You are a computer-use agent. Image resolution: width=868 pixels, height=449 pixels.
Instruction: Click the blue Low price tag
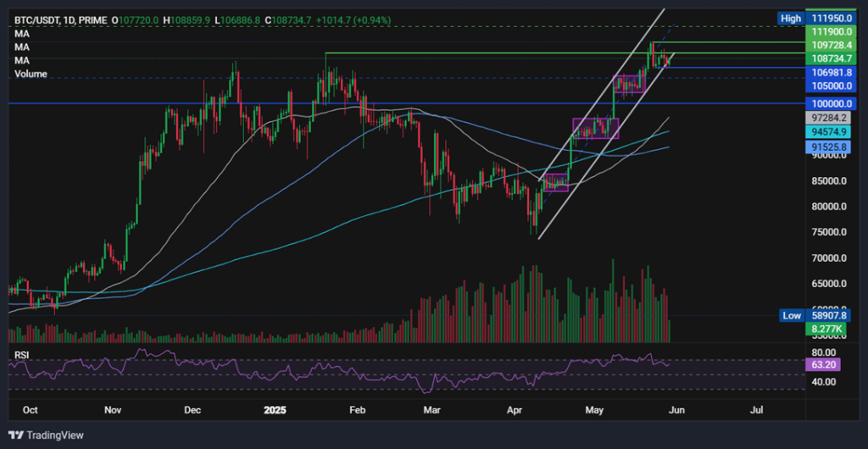(x=792, y=316)
